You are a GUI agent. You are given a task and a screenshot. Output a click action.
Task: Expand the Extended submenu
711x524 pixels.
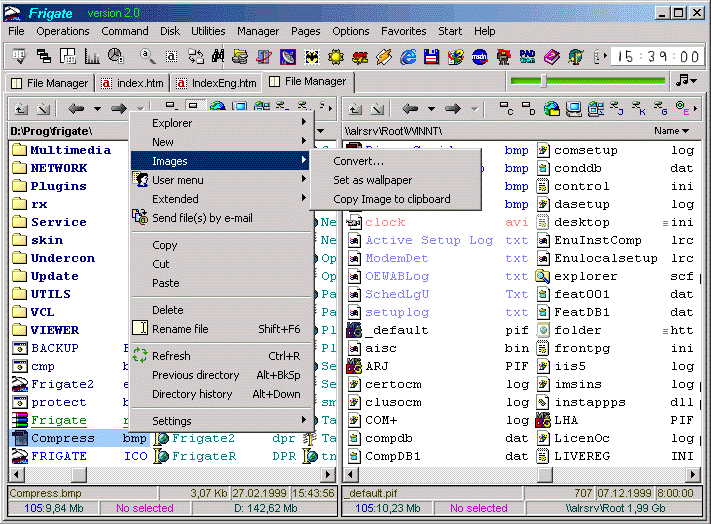220,199
